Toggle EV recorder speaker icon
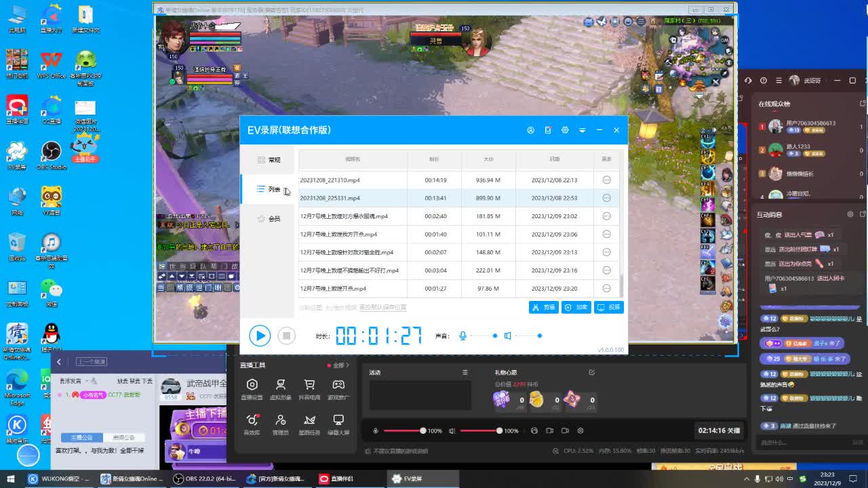The height and width of the screenshot is (488, 868). tap(507, 335)
